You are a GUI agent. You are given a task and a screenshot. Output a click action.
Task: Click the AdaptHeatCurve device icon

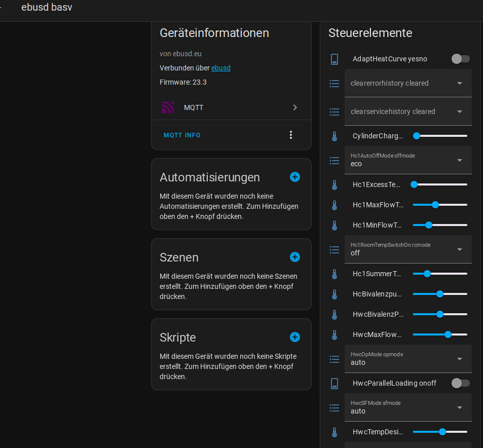[x=335, y=59]
